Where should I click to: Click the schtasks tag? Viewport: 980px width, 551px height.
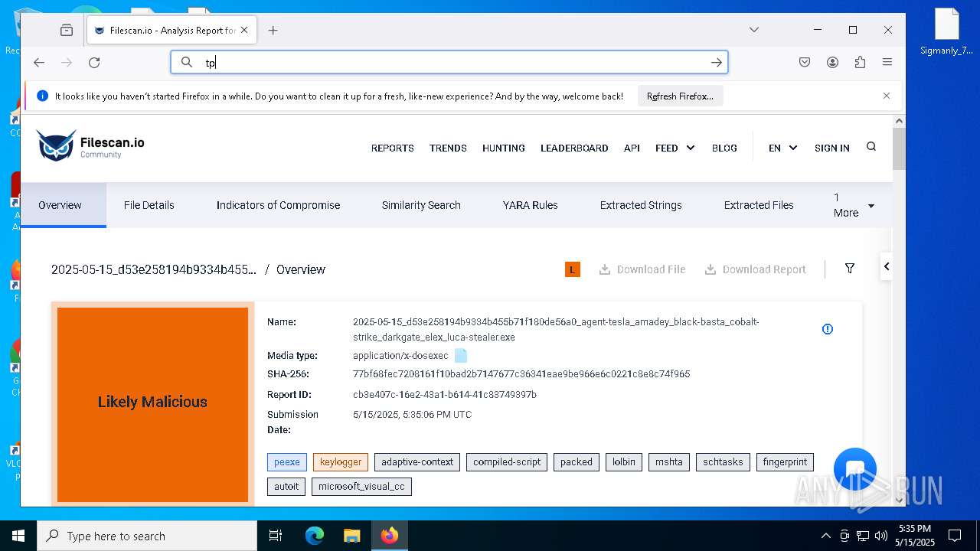[x=723, y=462]
